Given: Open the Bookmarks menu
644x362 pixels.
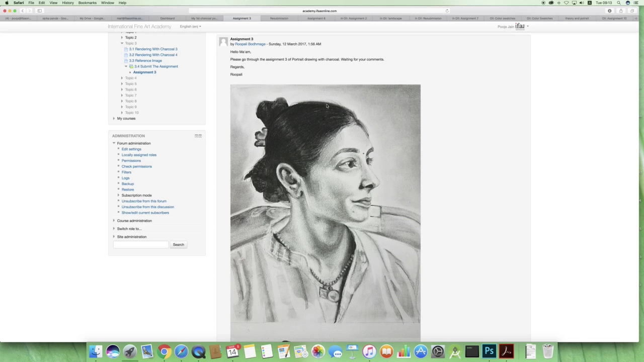Looking at the screenshot, I should (x=88, y=3).
